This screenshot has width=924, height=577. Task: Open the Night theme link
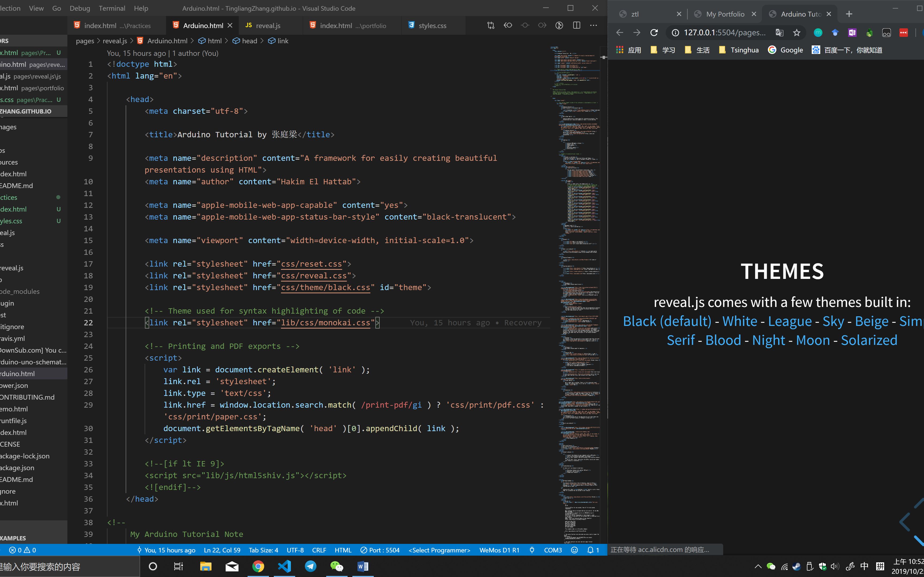769,340
